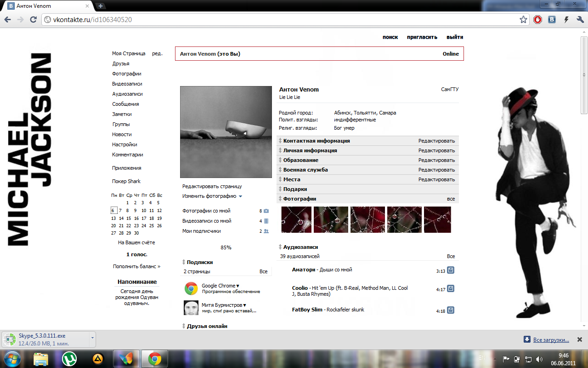Collapse the Военная служба section
The height and width of the screenshot is (368, 588).
point(280,170)
